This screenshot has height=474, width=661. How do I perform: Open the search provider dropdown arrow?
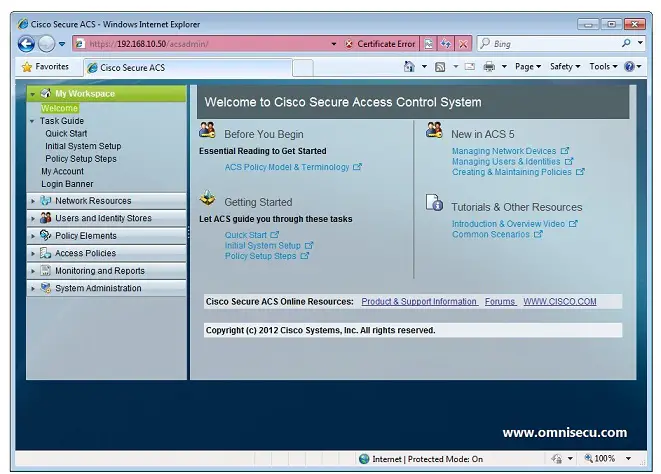pos(640,43)
